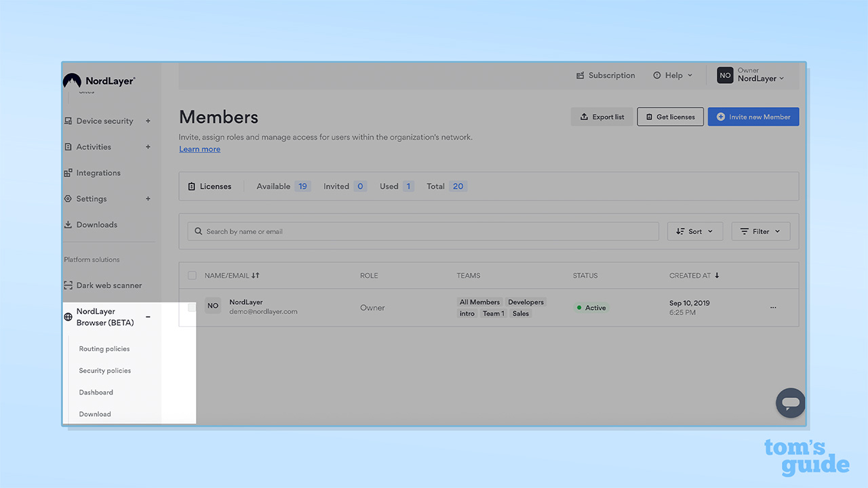
Task: Open the live chat bubble icon
Action: tap(790, 403)
